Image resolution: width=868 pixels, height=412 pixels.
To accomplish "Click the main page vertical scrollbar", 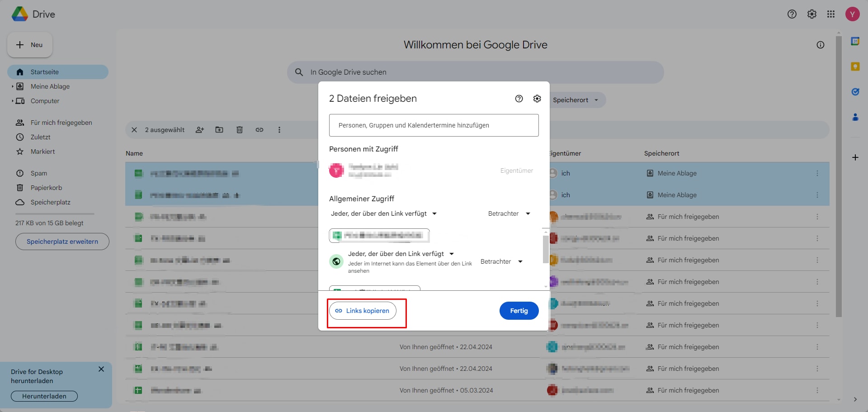I will (839, 176).
